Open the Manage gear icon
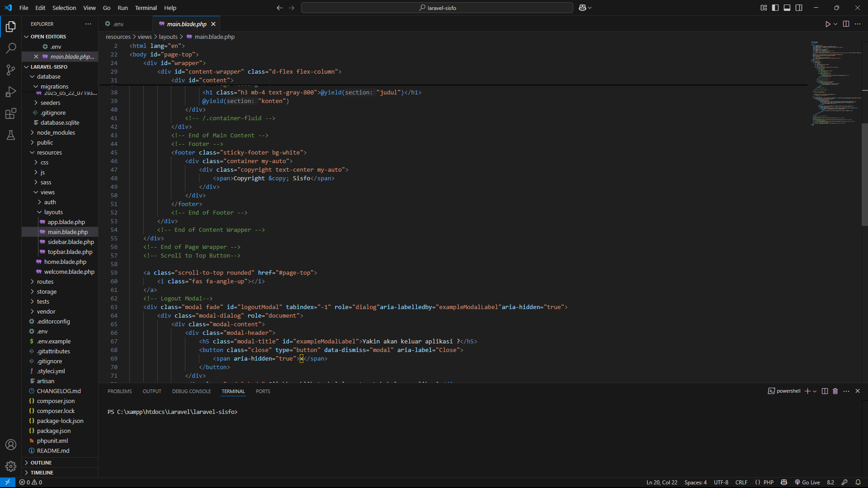This screenshot has height=488, width=868. coord(11,466)
